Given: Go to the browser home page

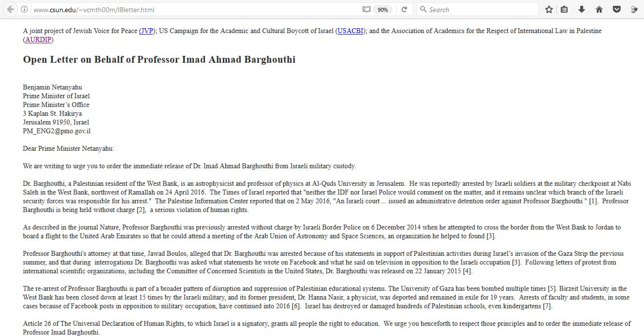Looking at the screenshot, I should (599, 9).
